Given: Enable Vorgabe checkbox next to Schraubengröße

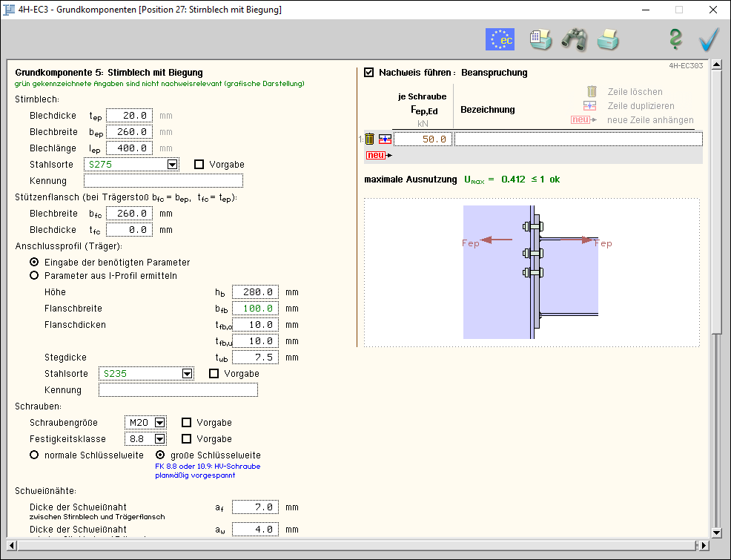Looking at the screenshot, I should click(x=187, y=423).
